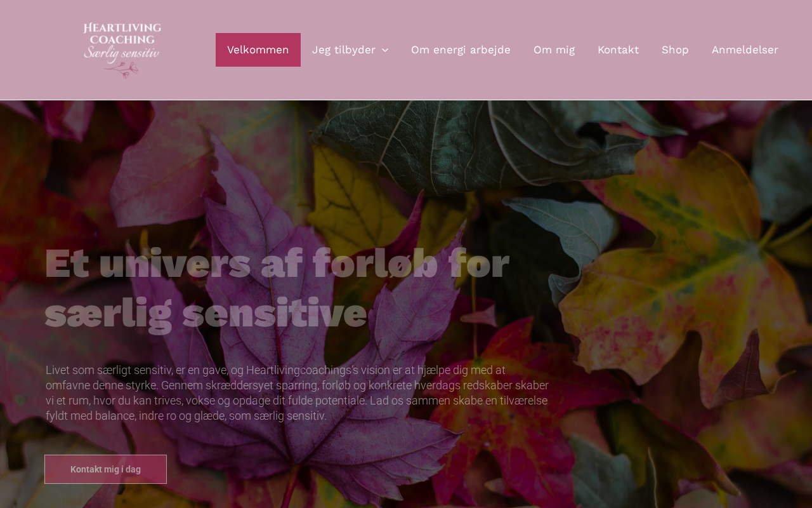Click the "særlig sensitive" heading line

tap(206, 313)
